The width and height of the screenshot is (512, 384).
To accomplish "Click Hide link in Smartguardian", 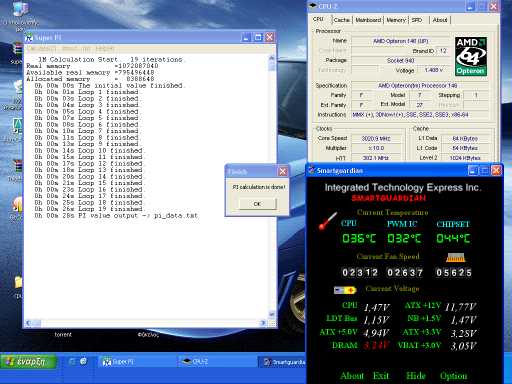I will [416, 376].
